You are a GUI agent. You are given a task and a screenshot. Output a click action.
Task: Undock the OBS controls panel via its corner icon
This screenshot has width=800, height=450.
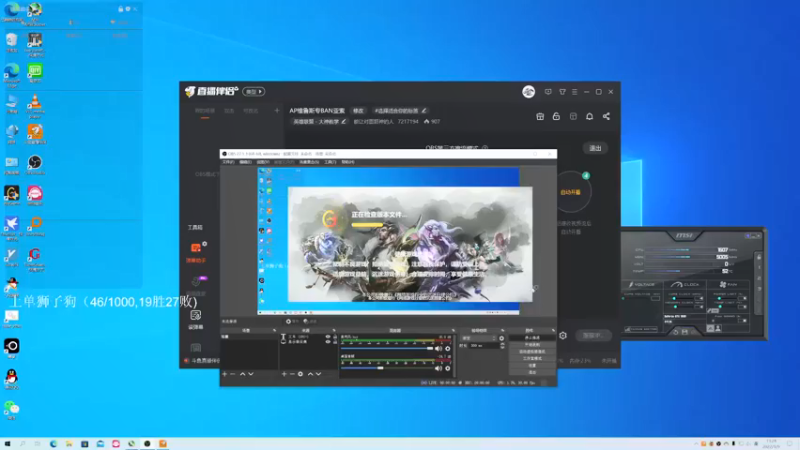[553, 331]
